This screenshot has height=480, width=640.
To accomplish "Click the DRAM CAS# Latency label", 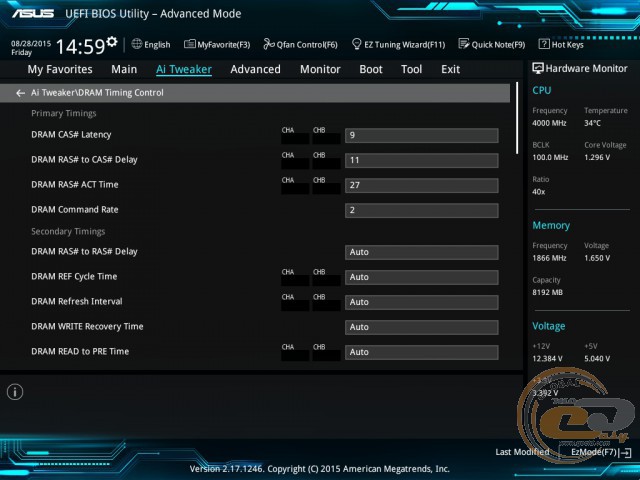I will click(x=71, y=135).
